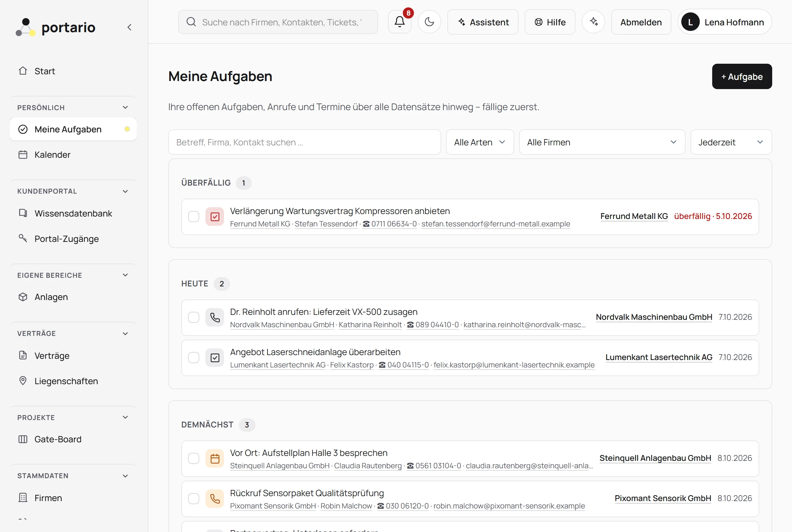Click the Hilfe button
Viewport: 792px width, 532px height.
point(550,22)
